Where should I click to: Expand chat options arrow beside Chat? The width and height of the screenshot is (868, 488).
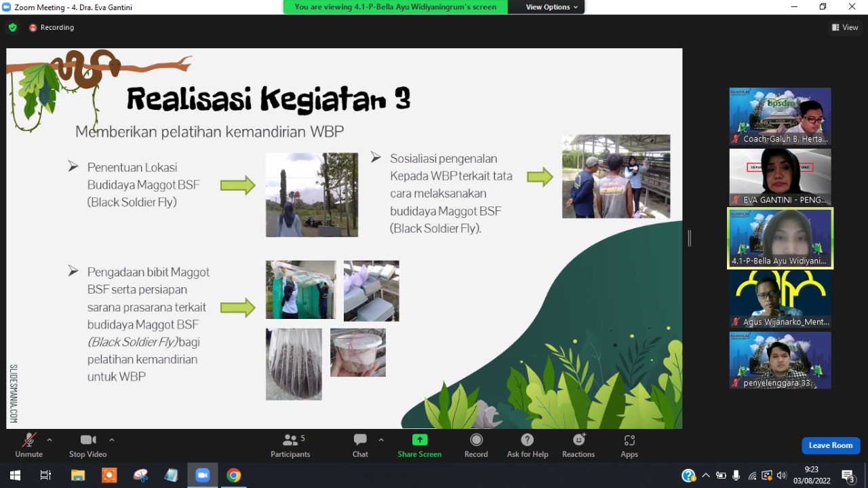click(381, 440)
